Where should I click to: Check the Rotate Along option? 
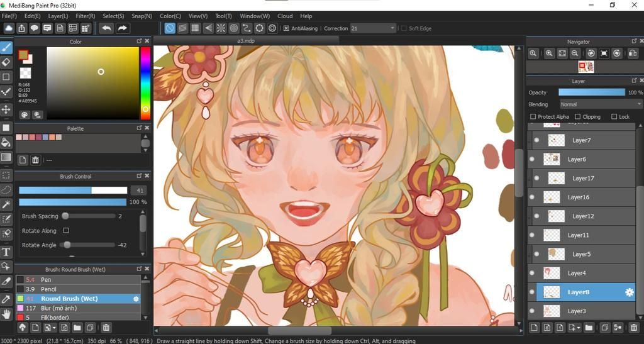pos(66,231)
